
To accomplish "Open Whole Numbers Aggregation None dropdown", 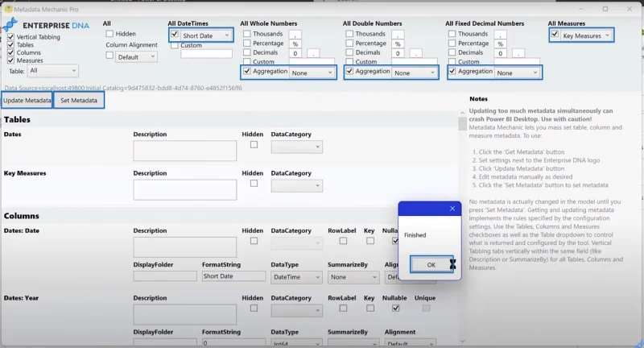I will (x=312, y=72).
